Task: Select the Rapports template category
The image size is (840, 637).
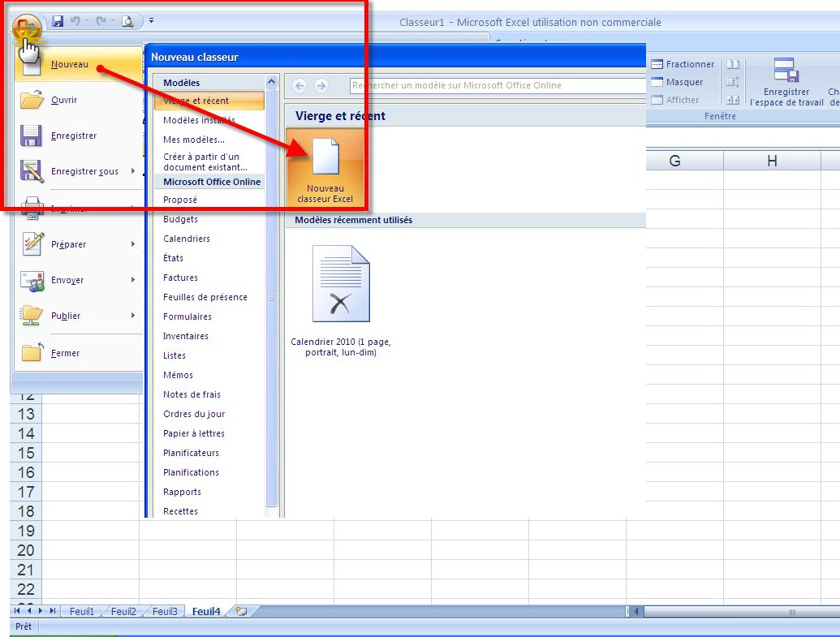Action: pos(182,492)
